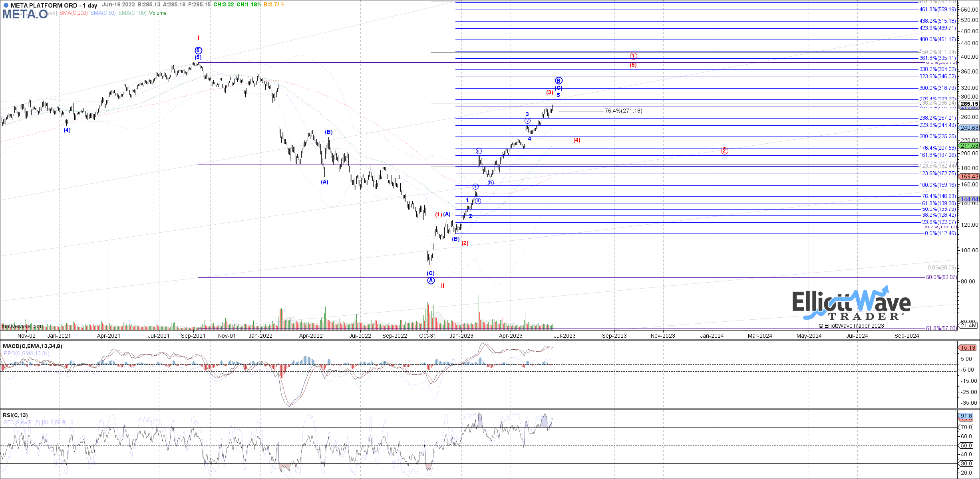Open the MACD(C,EMA,13,34,8) study header
The width and height of the screenshot is (980, 479).
pos(32,346)
